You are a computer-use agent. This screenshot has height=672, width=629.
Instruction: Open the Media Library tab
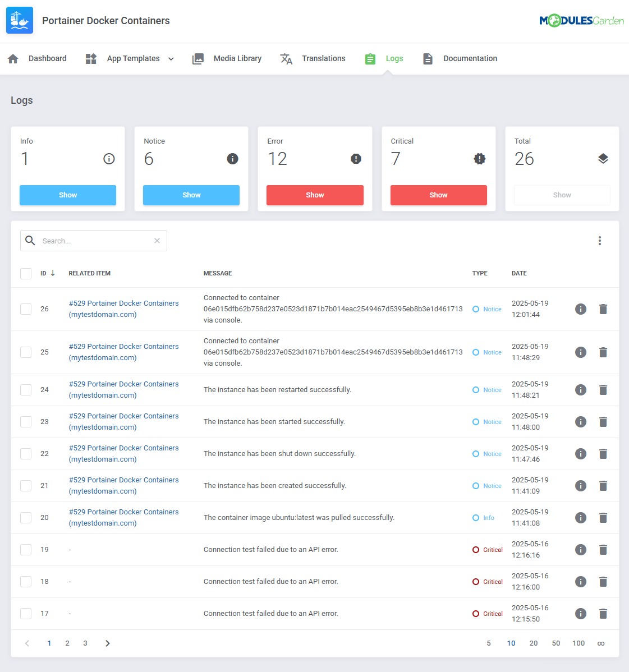227,59
